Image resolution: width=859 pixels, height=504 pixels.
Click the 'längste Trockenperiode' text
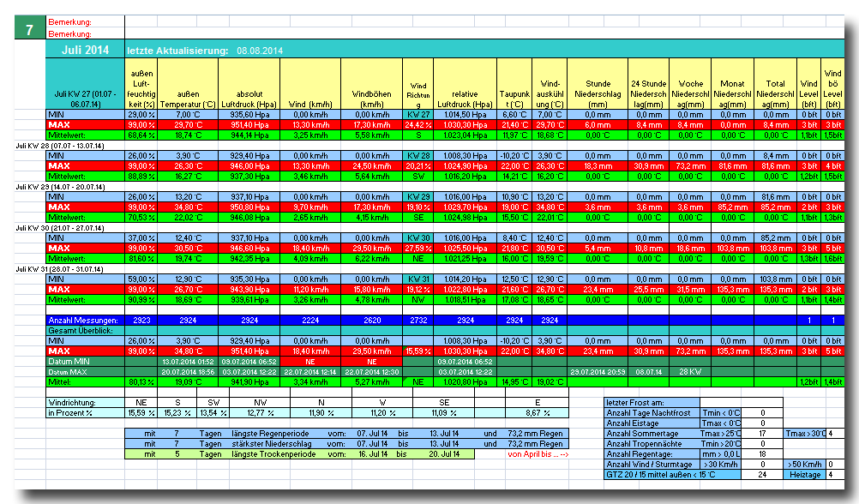pyautogui.click(x=273, y=454)
